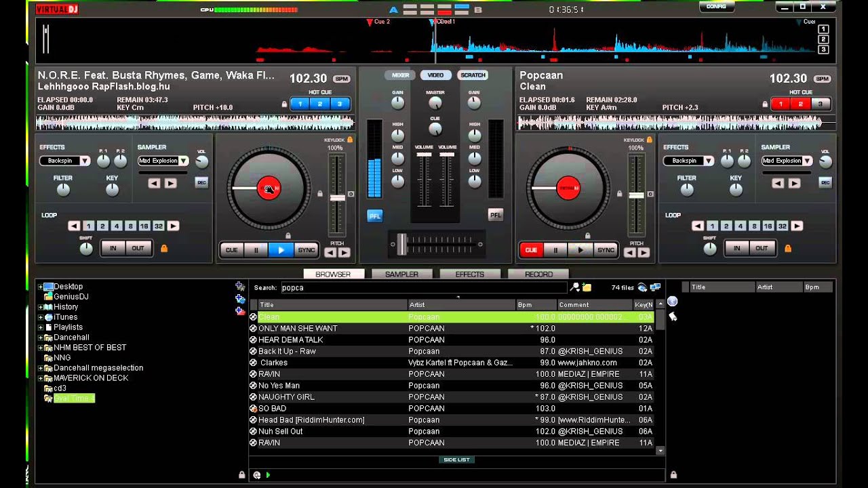Click the crossfader handle

click(401, 244)
